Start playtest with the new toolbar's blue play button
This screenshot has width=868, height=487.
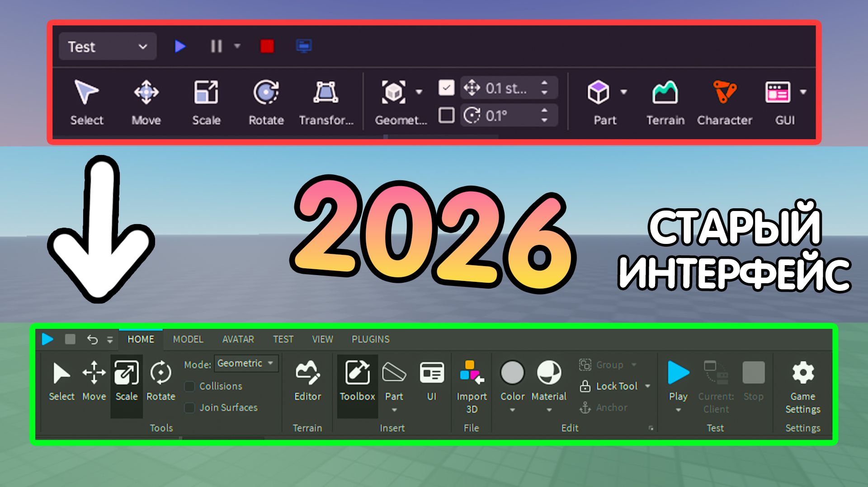click(x=180, y=46)
